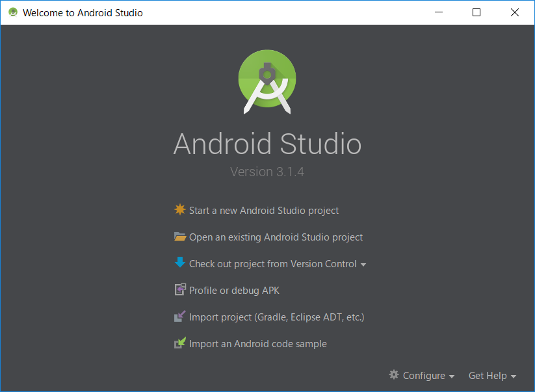Click the starburst new project icon
The width and height of the screenshot is (535, 392).
pyautogui.click(x=180, y=210)
